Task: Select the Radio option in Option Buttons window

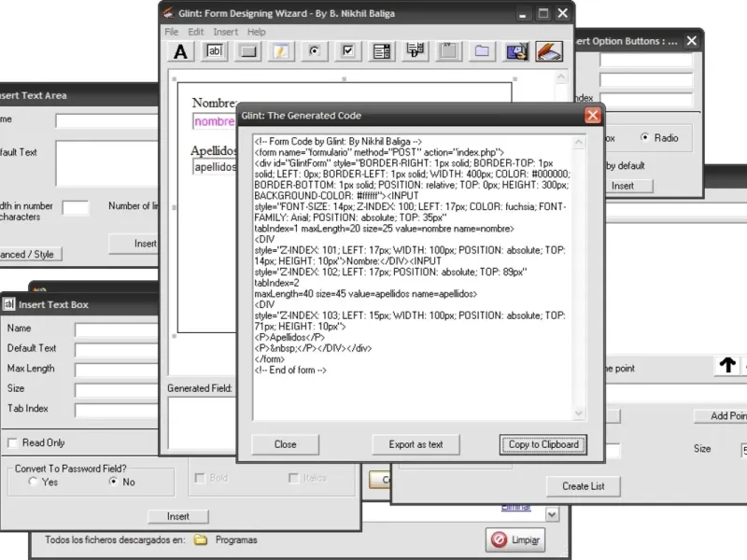Action: (645, 137)
